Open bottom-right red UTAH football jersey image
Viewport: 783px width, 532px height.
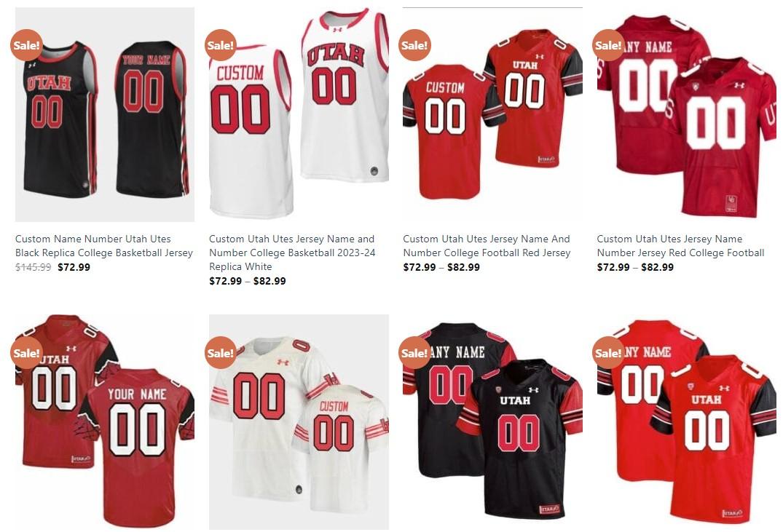point(687,421)
